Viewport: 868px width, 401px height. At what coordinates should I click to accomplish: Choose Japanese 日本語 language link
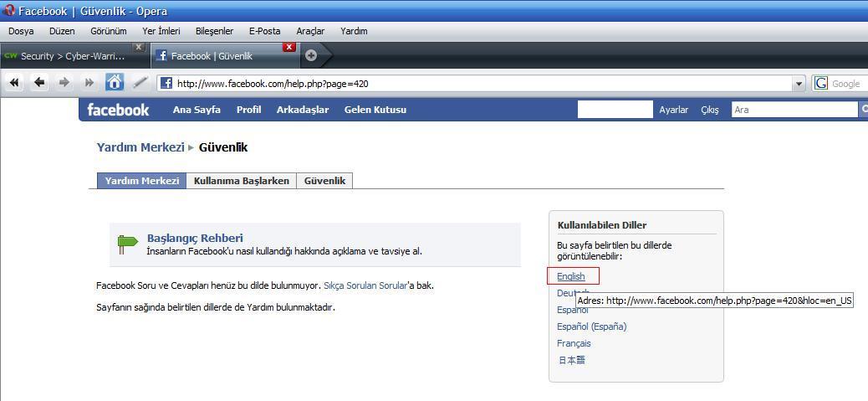click(x=571, y=360)
